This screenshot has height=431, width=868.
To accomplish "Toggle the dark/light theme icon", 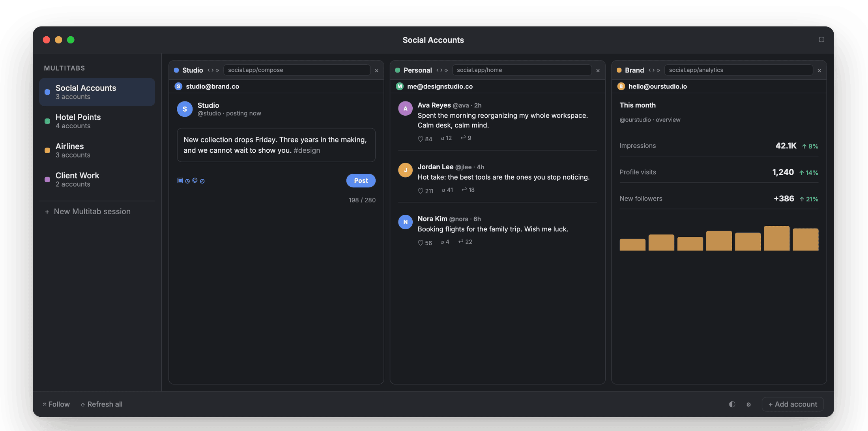I will [732, 404].
